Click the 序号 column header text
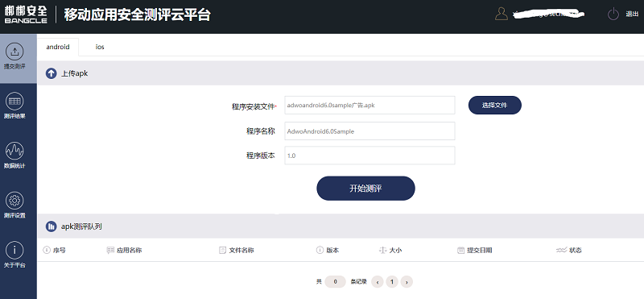 coord(59,250)
